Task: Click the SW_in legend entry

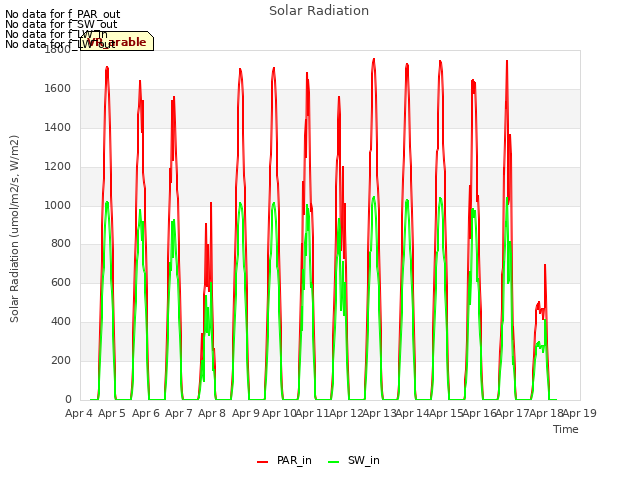Action: (354, 460)
